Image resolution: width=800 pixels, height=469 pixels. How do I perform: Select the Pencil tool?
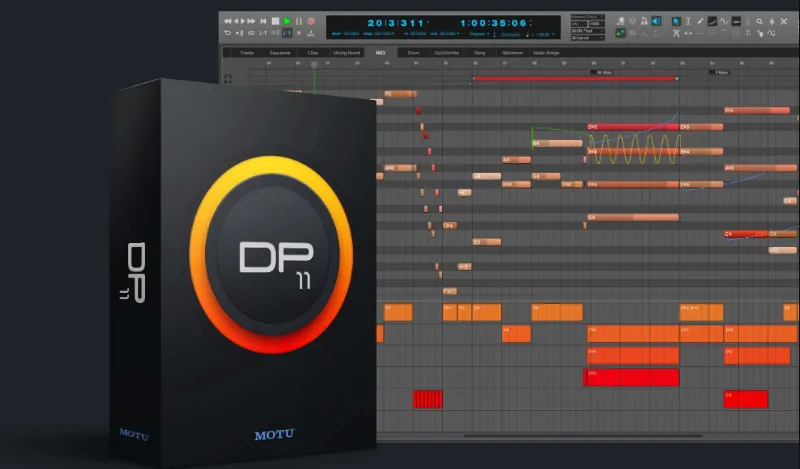[x=700, y=21]
